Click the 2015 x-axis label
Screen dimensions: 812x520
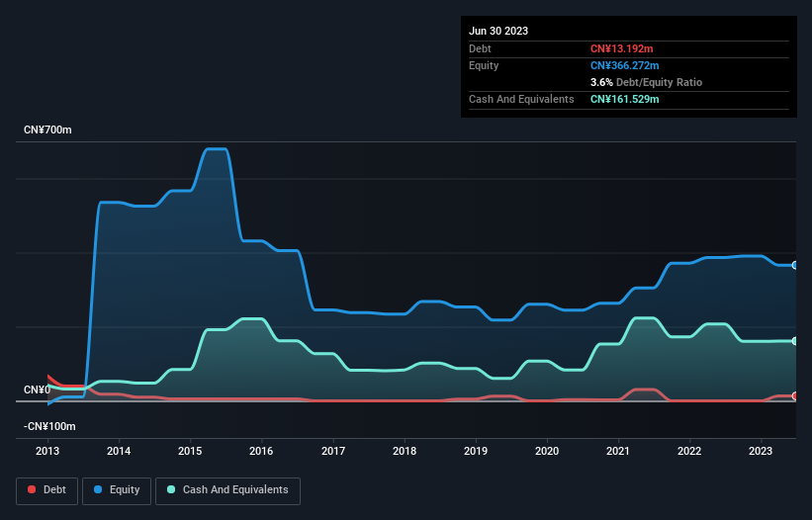(x=190, y=451)
